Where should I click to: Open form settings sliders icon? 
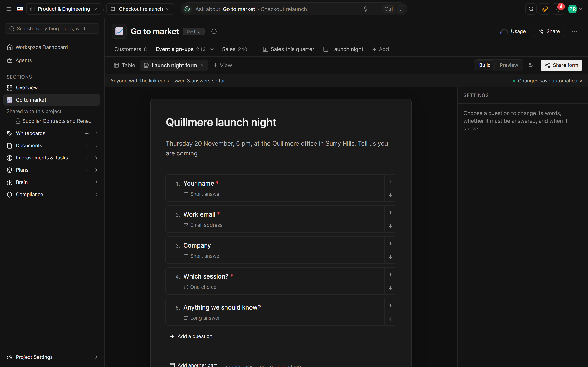click(531, 65)
